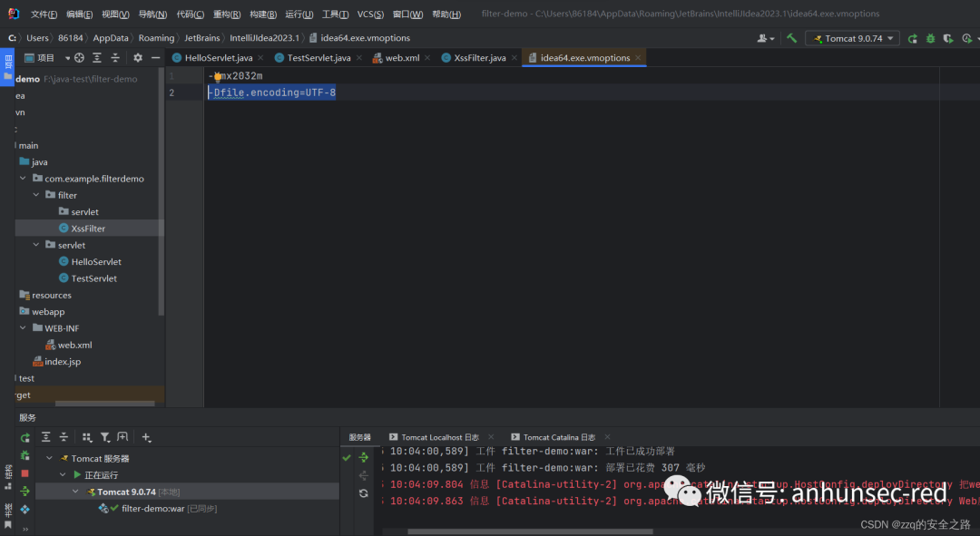Open the Services group-by icon
Viewport: 980px width, 536px height.
point(87,437)
